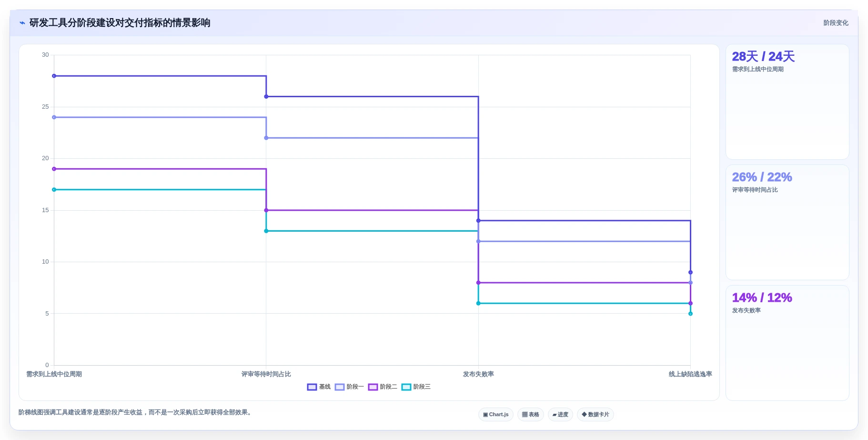868x440 pixels.
Task: Click the 评审等待时间占比 axis label
Action: pyautogui.click(x=266, y=374)
